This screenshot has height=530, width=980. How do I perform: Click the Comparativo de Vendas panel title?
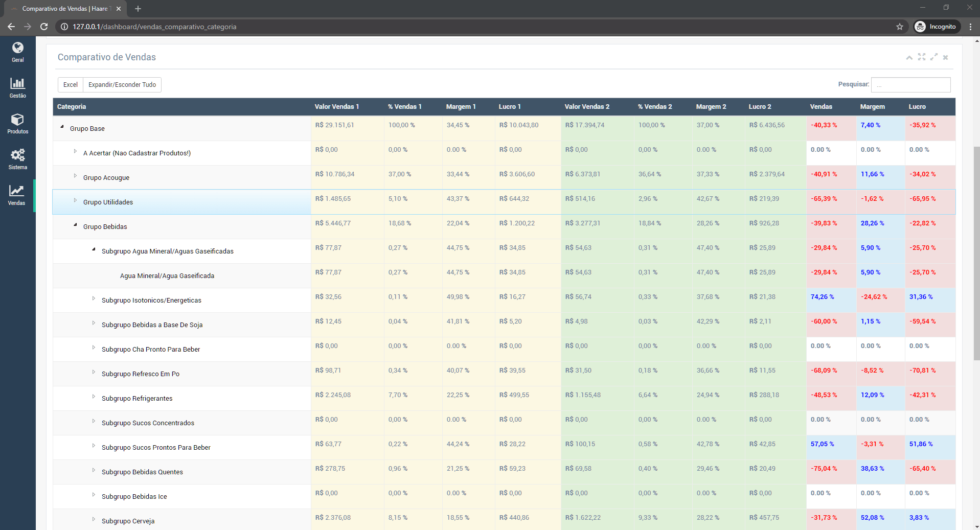(x=107, y=57)
